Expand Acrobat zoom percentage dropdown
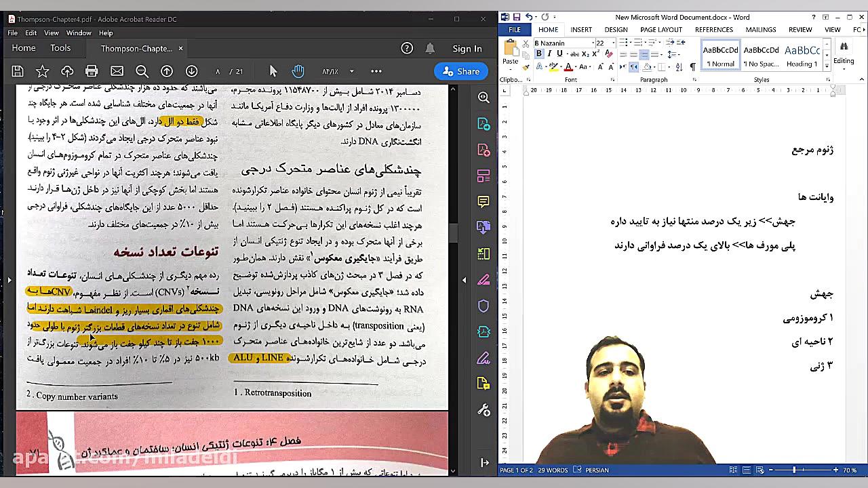The height and width of the screenshot is (488, 868). [x=351, y=71]
